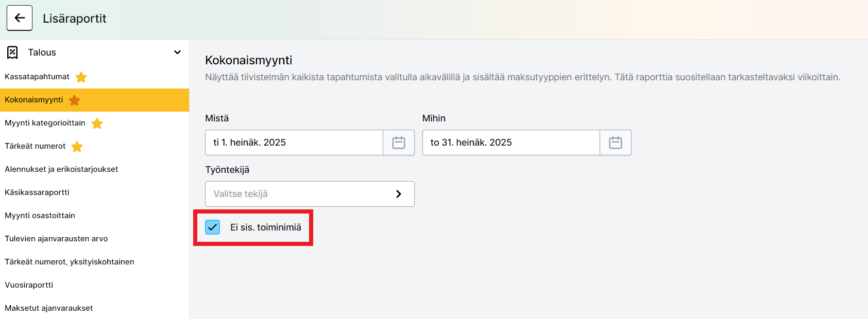Screen dimensions: 868x319
Task: Toggle star on Myynti kategorioittain
Action: click(x=97, y=123)
